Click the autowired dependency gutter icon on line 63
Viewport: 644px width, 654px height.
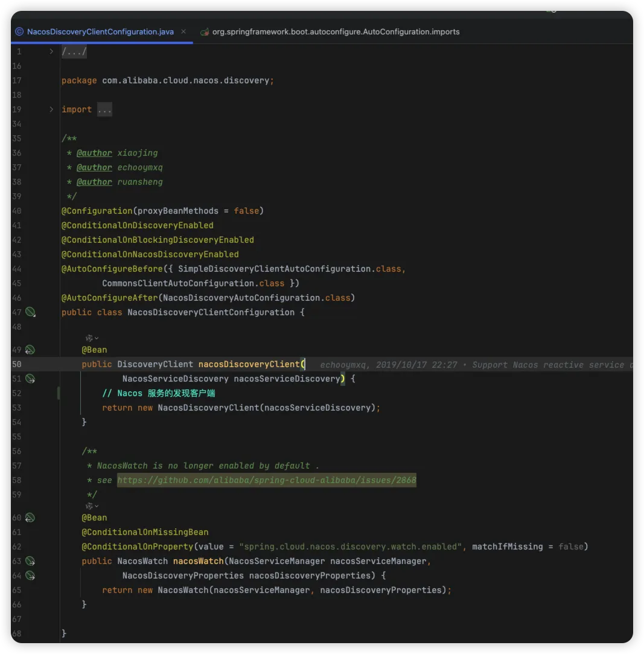tap(30, 561)
